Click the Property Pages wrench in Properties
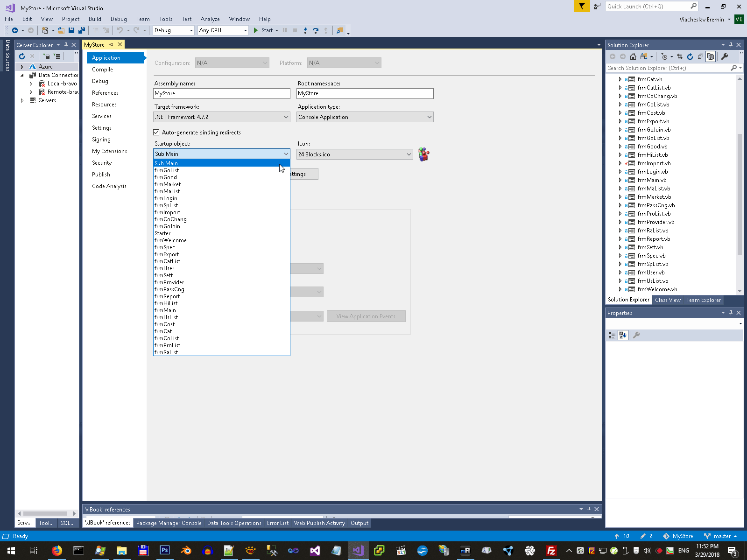This screenshot has width=747, height=560. click(x=636, y=335)
